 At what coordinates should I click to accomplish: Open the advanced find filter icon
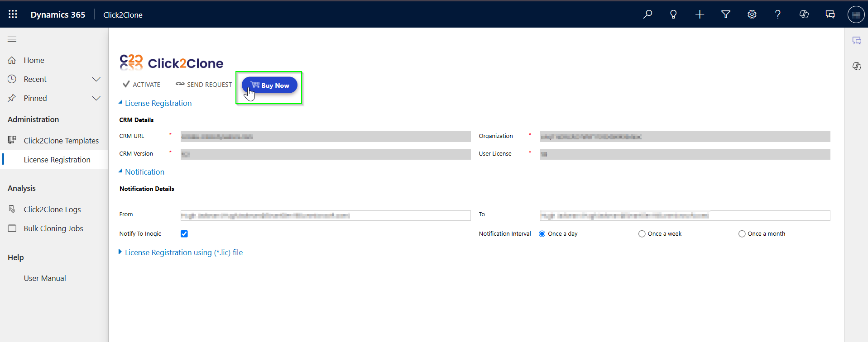point(725,14)
